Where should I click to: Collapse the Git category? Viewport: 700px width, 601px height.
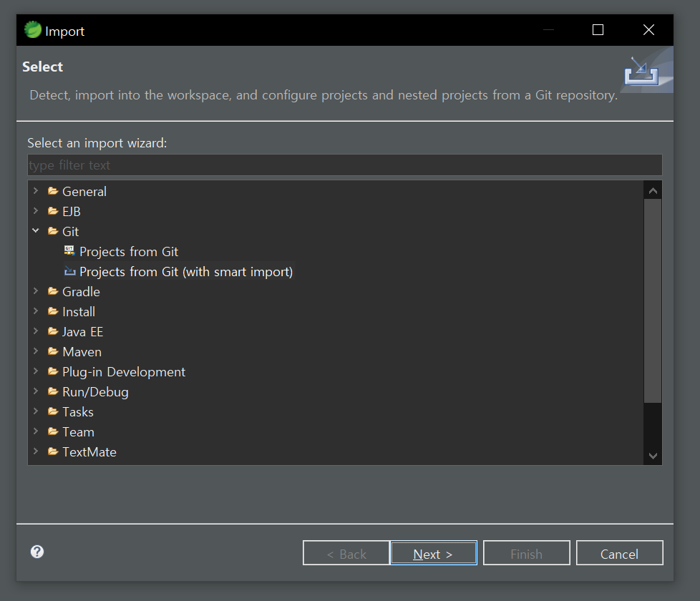(36, 230)
